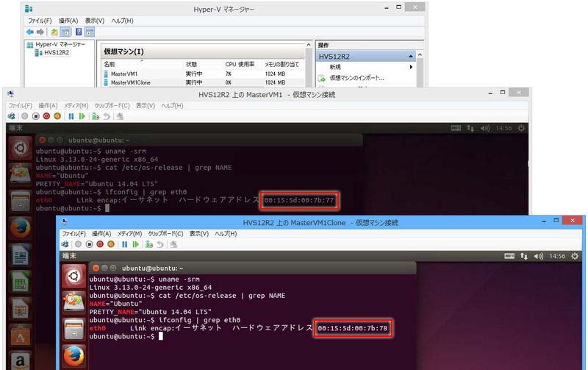This screenshot has height=370, width=588.
Task: Select MasterVM1 row in virtual machine list
Action: [x=203, y=74]
